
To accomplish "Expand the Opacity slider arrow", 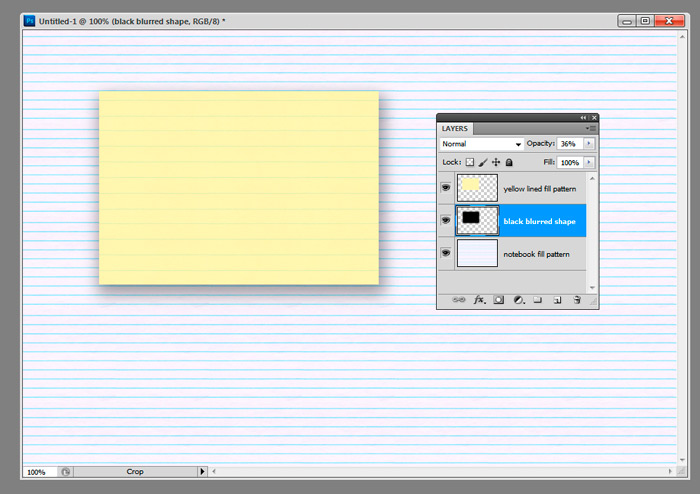I will (589, 144).
